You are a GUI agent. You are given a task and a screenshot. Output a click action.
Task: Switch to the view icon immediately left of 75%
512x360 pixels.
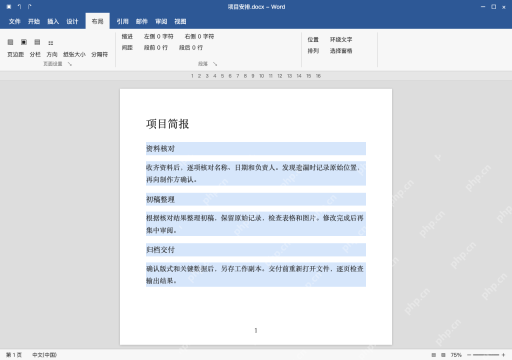[x=443, y=355]
